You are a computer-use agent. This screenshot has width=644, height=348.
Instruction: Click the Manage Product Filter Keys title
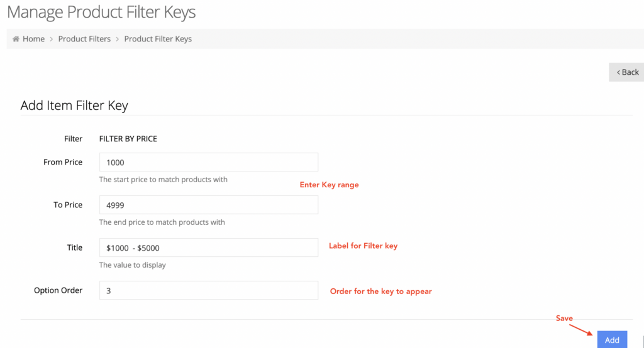coord(101,12)
